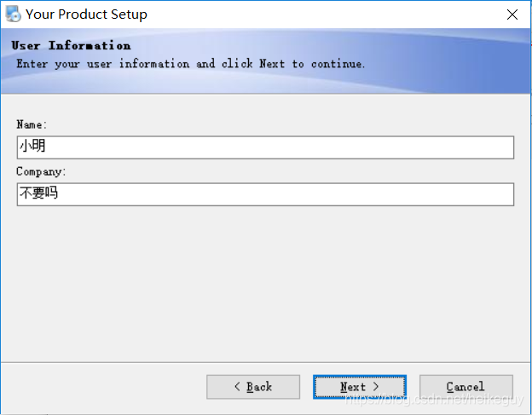Screen dimensions: 532x415
Task: Close the Your Product Setup window
Action: 512,14
